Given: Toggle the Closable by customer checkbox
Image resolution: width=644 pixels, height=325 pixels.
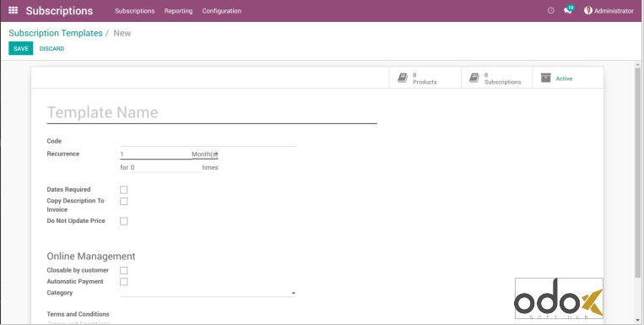Looking at the screenshot, I should (123, 270).
